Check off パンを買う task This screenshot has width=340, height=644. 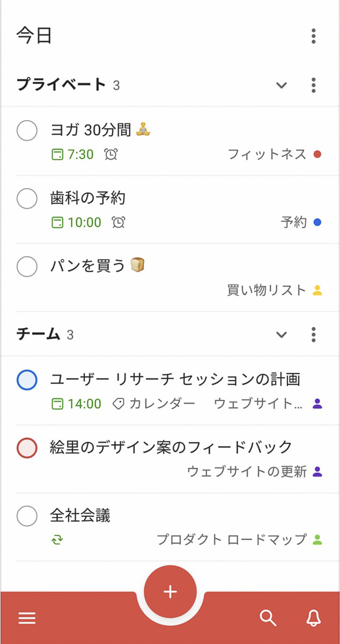pyautogui.click(x=27, y=266)
